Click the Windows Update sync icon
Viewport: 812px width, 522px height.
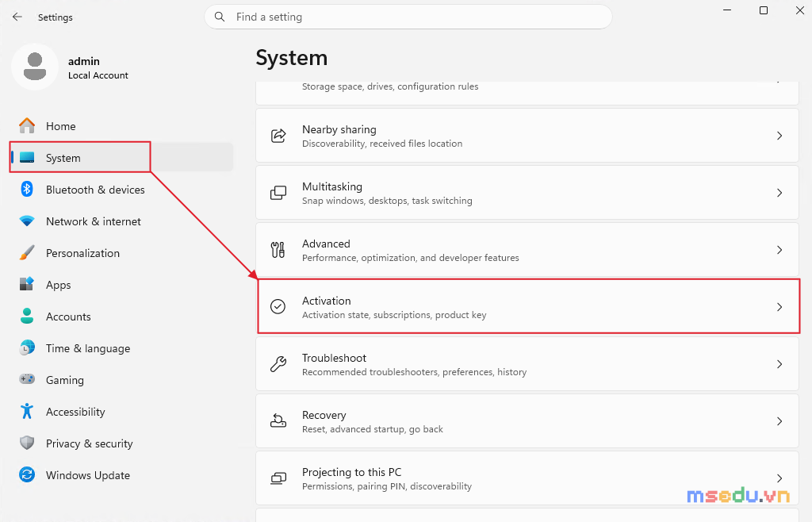coord(27,474)
